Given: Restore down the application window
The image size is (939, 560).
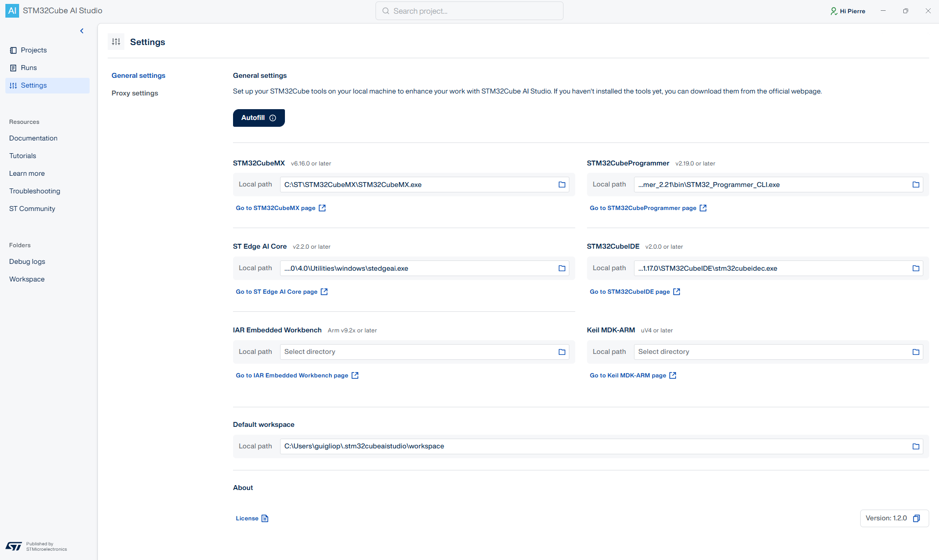Looking at the screenshot, I should click(906, 11).
